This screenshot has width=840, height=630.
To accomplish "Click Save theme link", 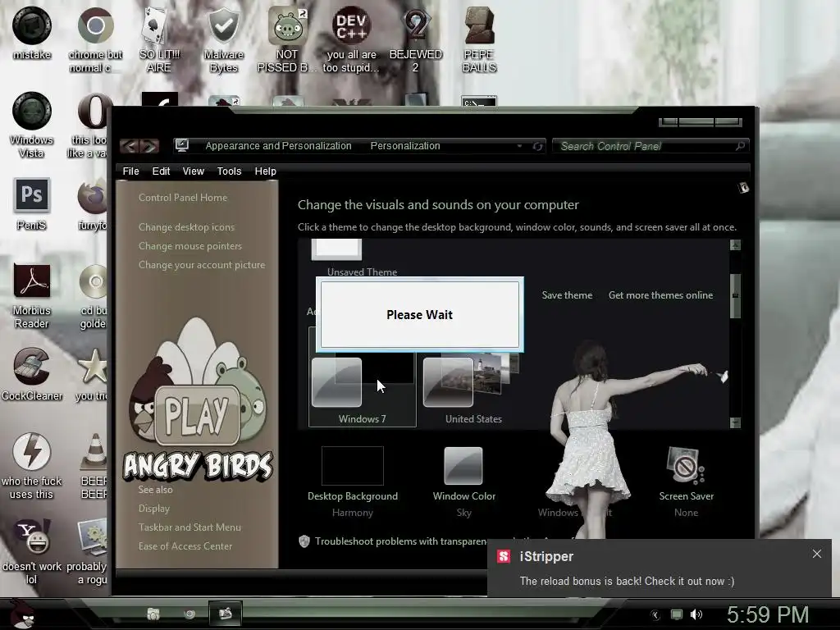I will pos(567,295).
